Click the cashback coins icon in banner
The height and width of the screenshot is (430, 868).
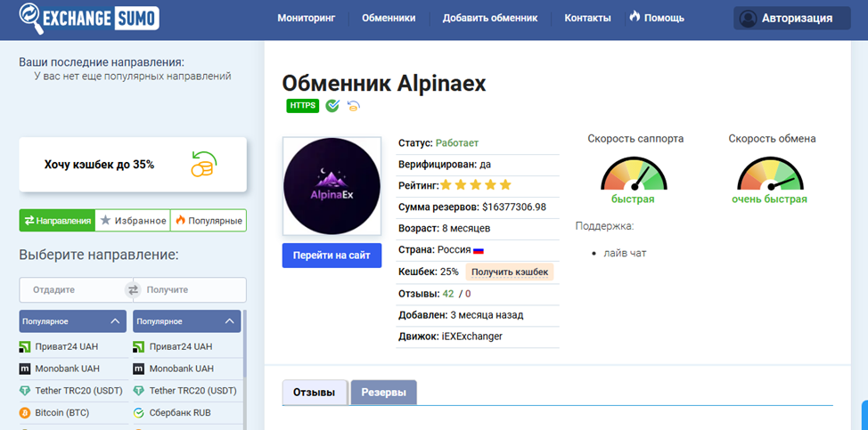[203, 164]
